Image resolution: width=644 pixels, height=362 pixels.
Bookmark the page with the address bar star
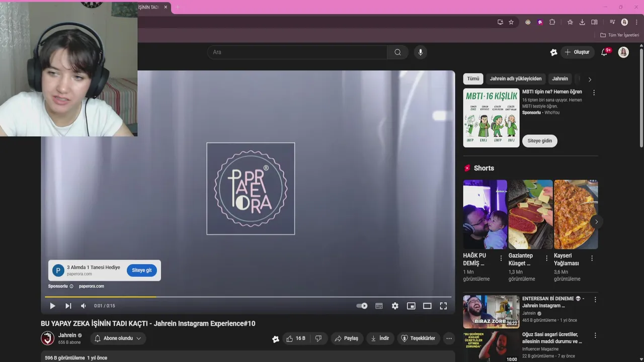coord(511,22)
